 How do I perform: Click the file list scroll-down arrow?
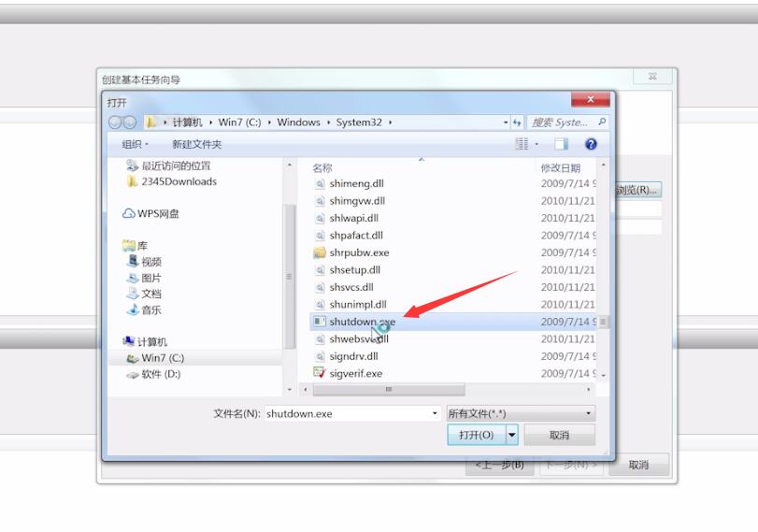pos(603,375)
